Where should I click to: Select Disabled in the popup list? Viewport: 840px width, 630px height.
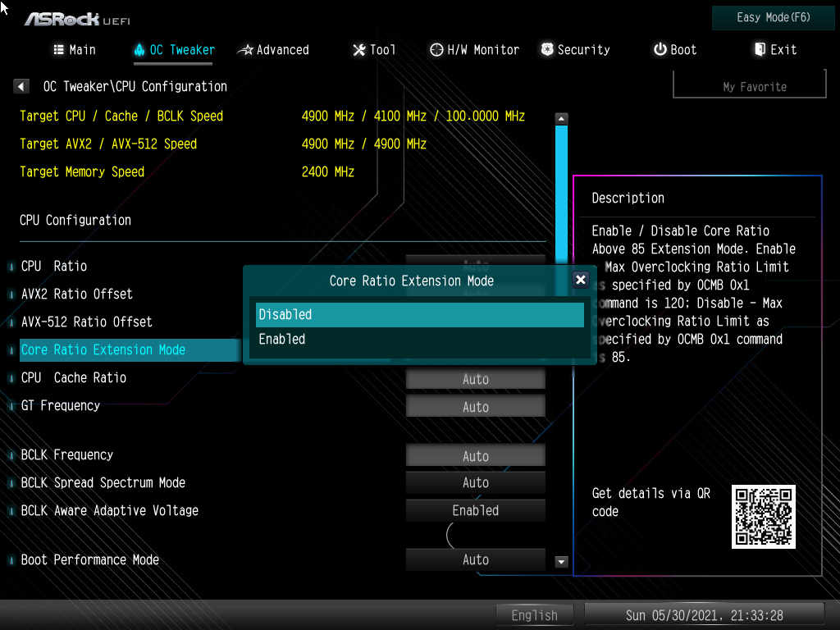[420, 314]
